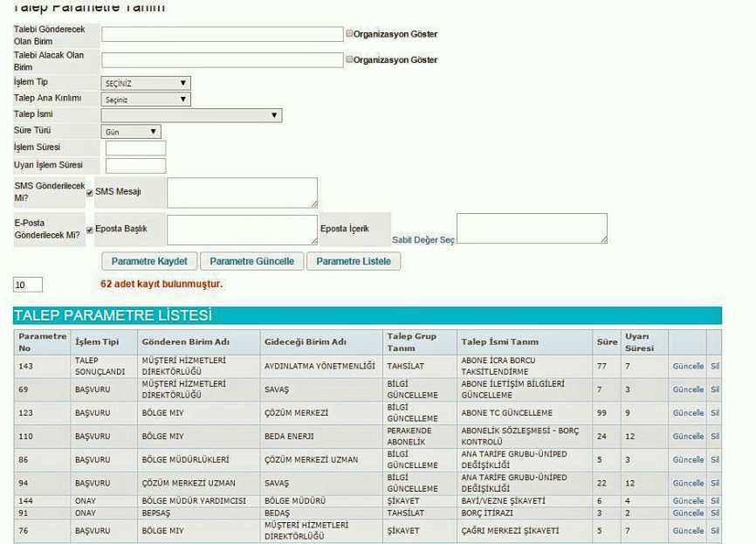Select the cell AYDINLATMA YÖNETMENLİĞİ
Viewport: 756px width, 544px height.
pyautogui.click(x=320, y=366)
